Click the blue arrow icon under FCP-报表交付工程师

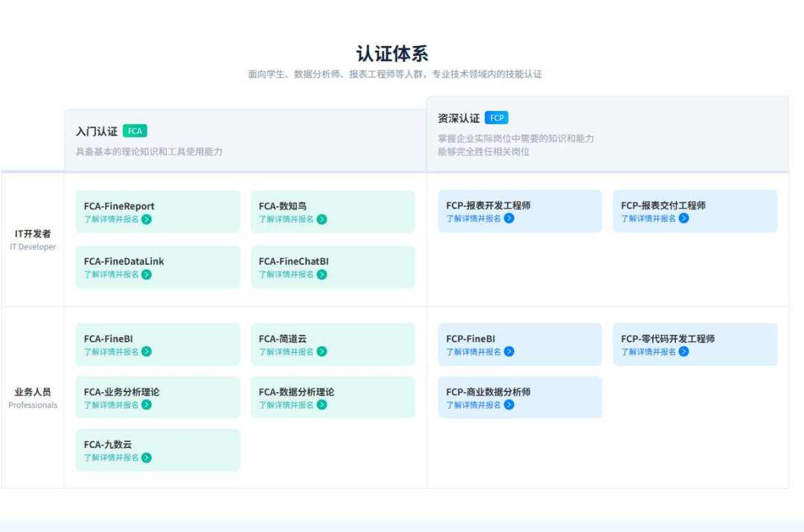tap(684, 218)
